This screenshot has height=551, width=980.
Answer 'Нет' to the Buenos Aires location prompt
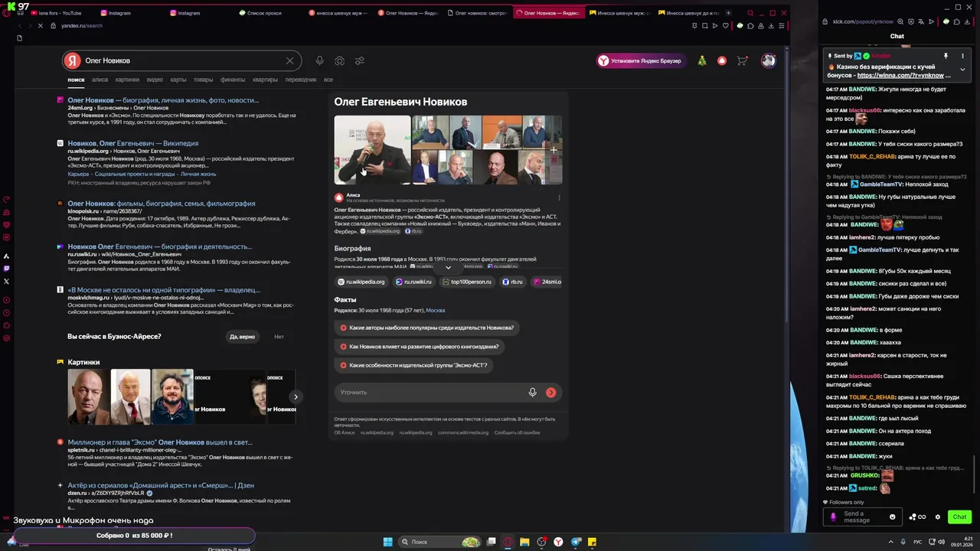click(279, 337)
